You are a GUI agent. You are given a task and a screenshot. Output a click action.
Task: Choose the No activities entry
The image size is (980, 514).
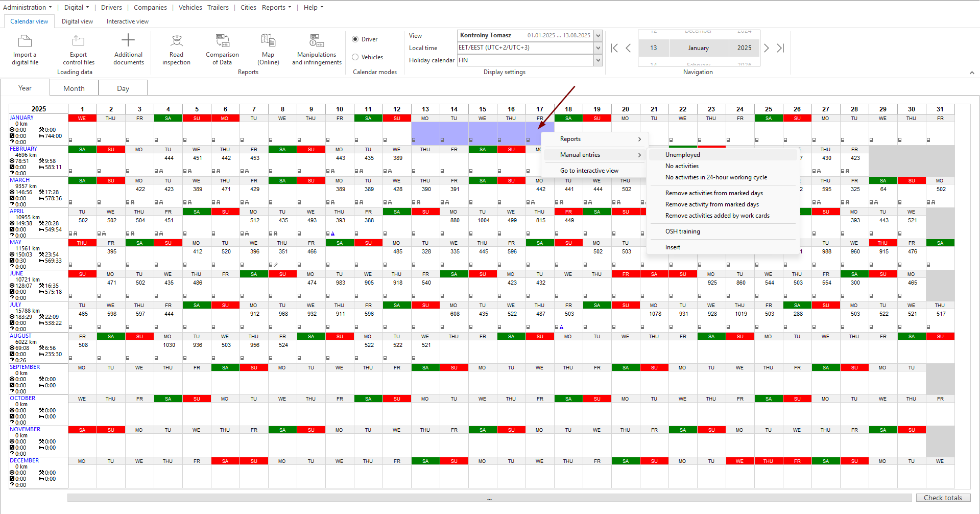[x=723, y=166]
